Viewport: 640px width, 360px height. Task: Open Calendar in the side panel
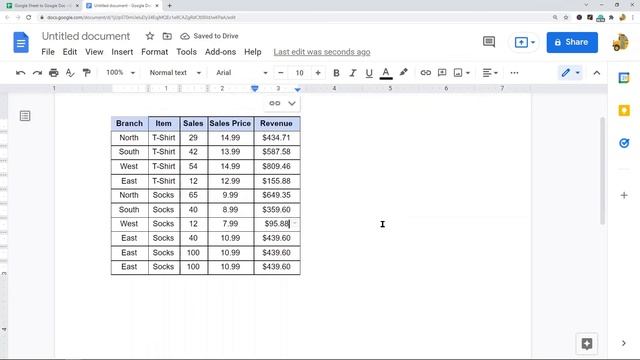(624, 78)
